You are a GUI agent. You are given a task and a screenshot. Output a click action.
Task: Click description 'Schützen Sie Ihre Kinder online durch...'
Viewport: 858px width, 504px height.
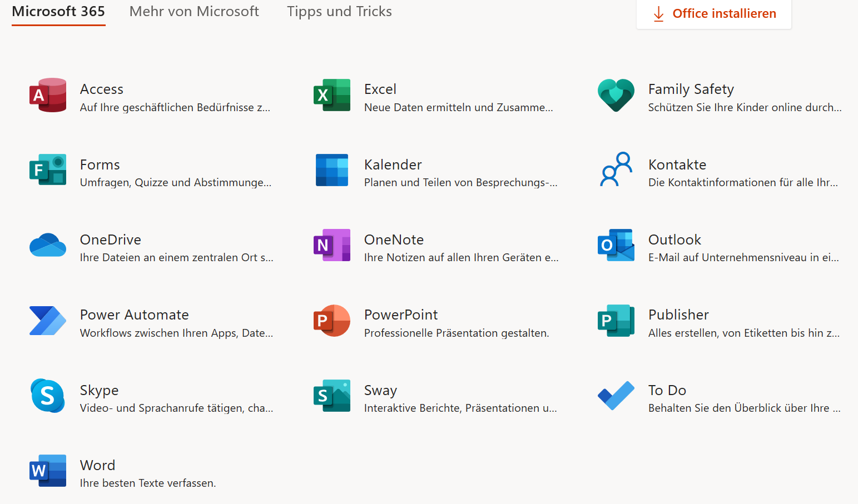click(x=745, y=107)
